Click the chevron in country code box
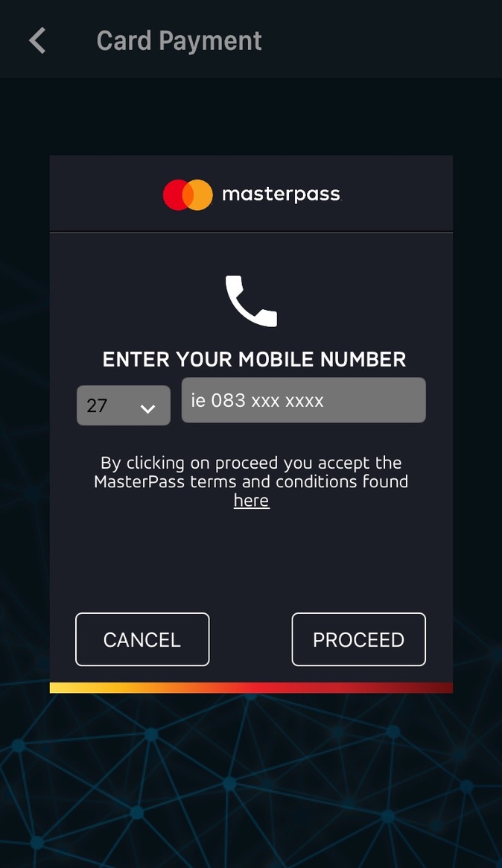 click(x=147, y=409)
